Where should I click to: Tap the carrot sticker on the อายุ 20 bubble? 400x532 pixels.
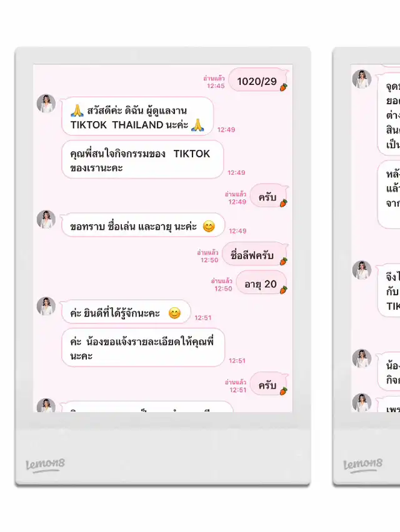click(x=284, y=290)
